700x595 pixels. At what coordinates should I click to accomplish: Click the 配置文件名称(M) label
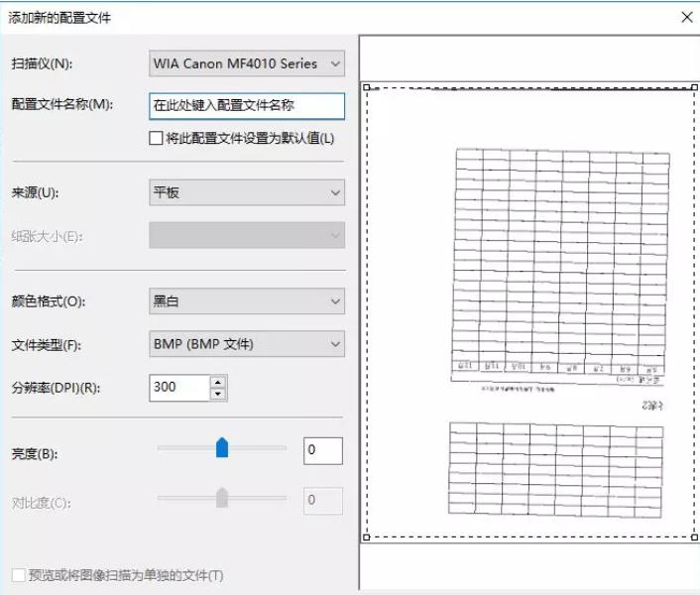[x=62, y=104]
